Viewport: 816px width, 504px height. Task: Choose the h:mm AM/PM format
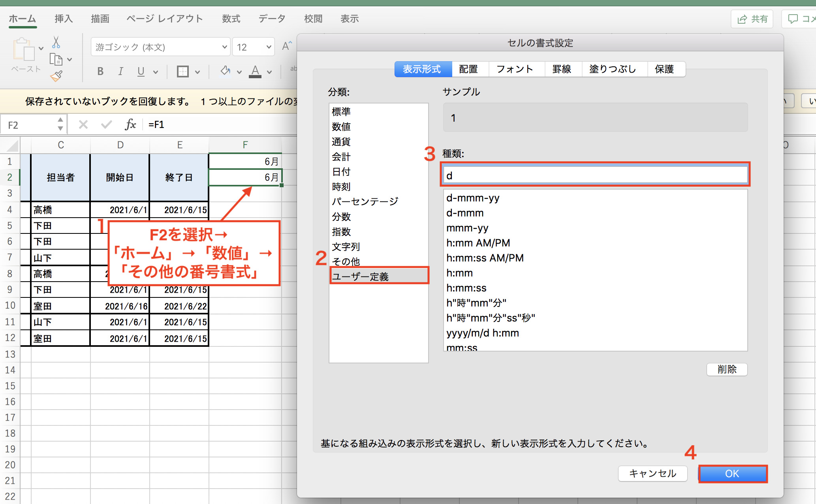(595, 243)
